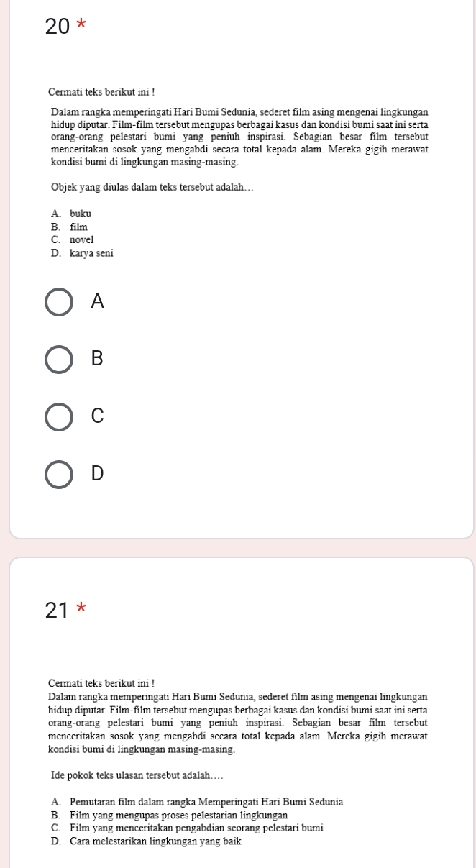The image size is (476, 868).
Task: Click the large letter C option label
Action: 98,416
